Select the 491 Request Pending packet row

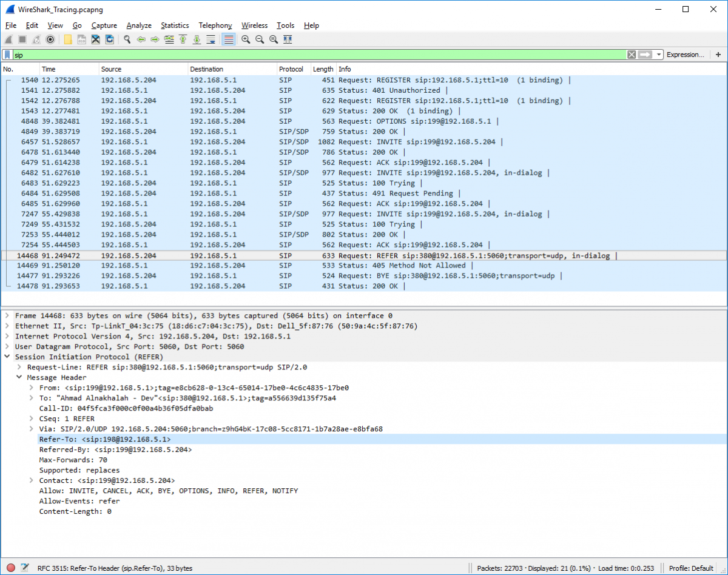(363, 193)
